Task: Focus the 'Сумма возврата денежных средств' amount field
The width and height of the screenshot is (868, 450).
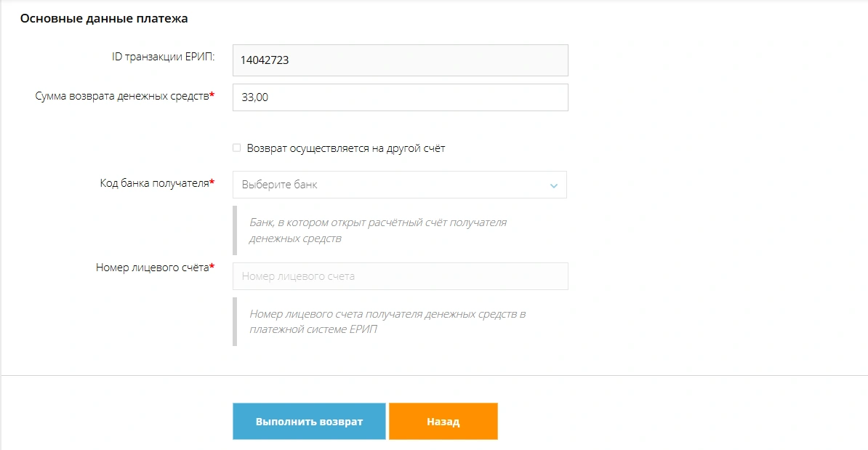Action: click(400, 97)
